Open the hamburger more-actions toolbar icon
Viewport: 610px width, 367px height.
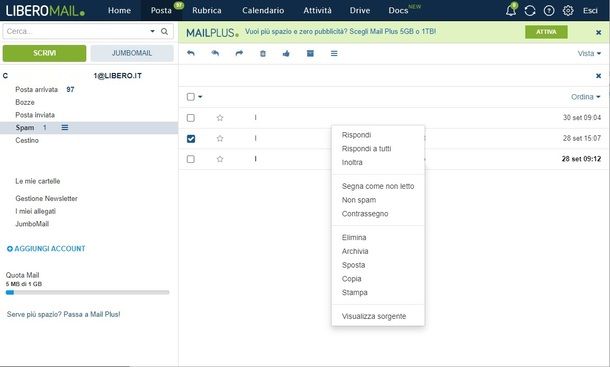[x=334, y=53]
